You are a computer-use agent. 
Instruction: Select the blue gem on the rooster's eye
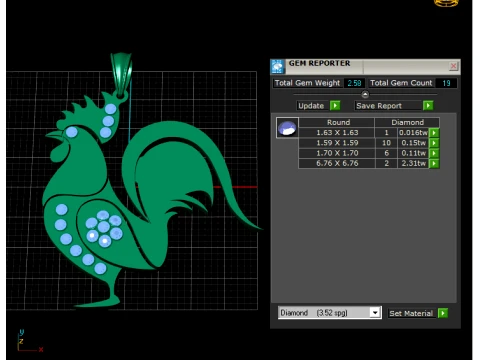tap(71, 132)
